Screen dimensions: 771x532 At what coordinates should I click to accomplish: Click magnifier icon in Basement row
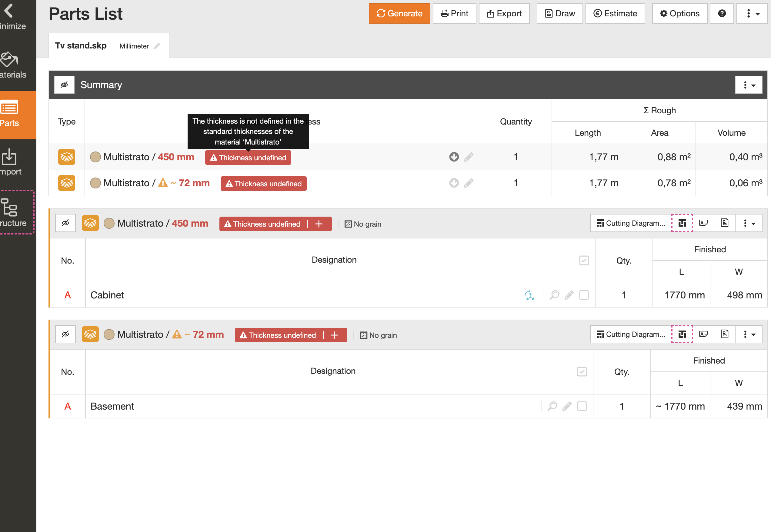coord(552,406)
